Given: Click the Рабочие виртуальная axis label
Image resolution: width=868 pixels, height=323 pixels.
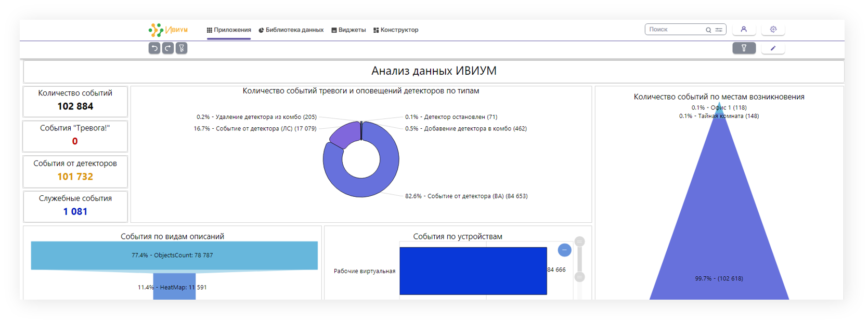Looking at the screenshot, I should point(365,271).
